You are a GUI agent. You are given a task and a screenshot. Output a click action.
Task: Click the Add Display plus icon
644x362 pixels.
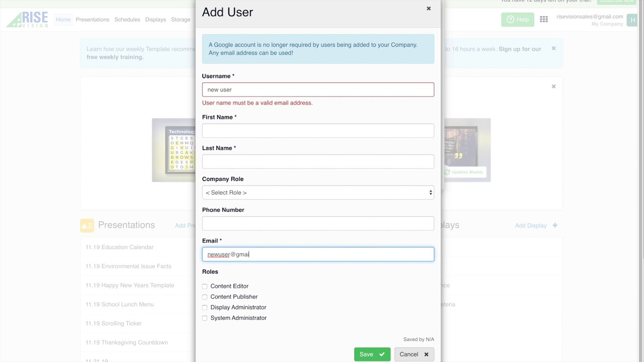point(555,225)
